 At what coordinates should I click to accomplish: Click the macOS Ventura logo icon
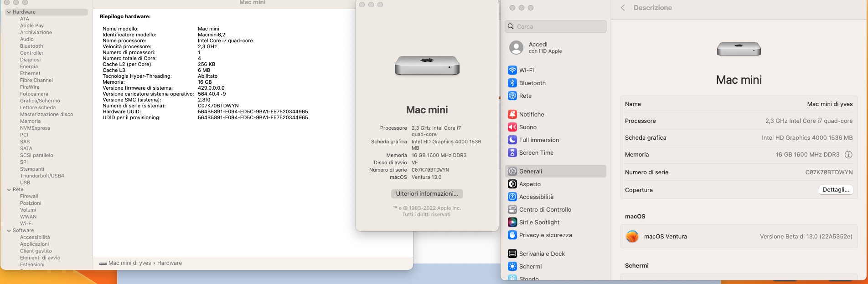[x=632, y=236]
